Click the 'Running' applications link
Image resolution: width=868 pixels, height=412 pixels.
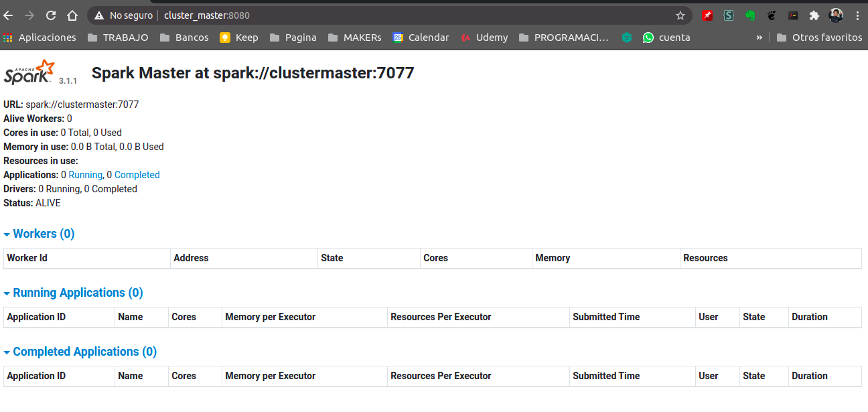click(x=85, y=175)
